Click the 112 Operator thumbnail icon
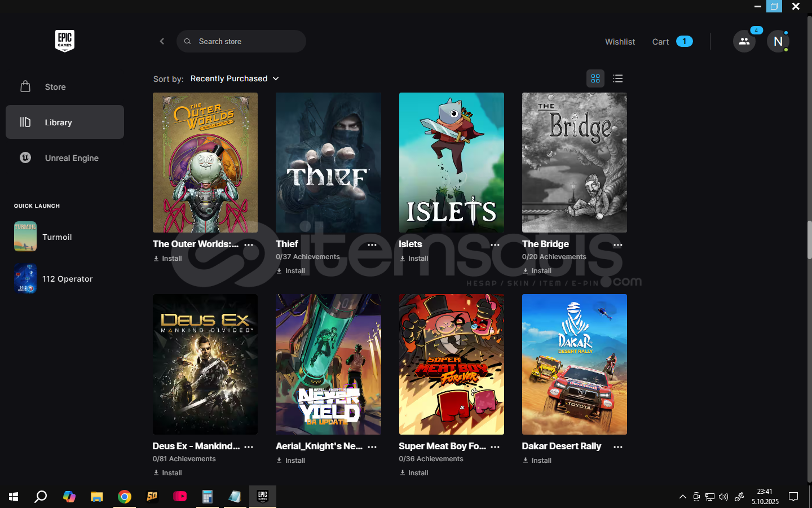 pyautogui.click(x=25, y=279)
